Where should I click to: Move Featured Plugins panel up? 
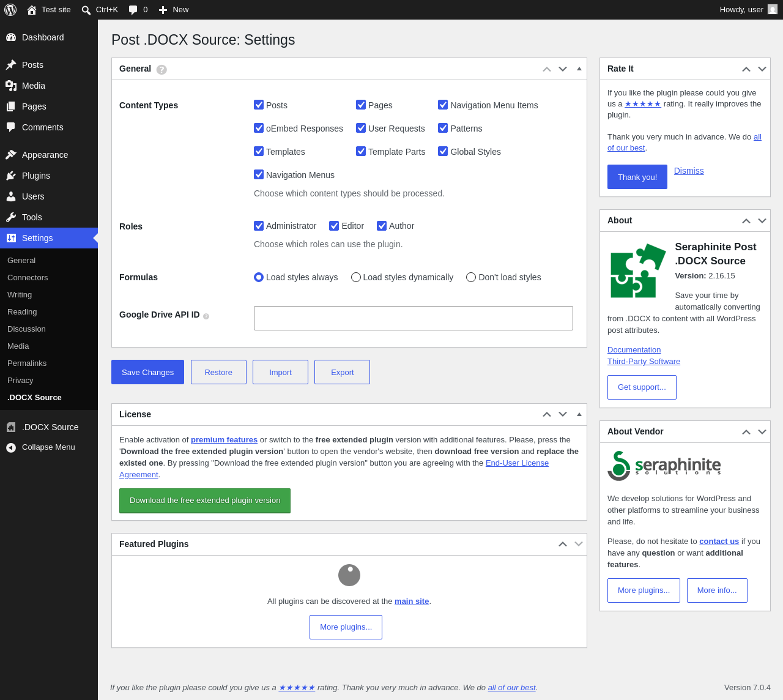563,544
